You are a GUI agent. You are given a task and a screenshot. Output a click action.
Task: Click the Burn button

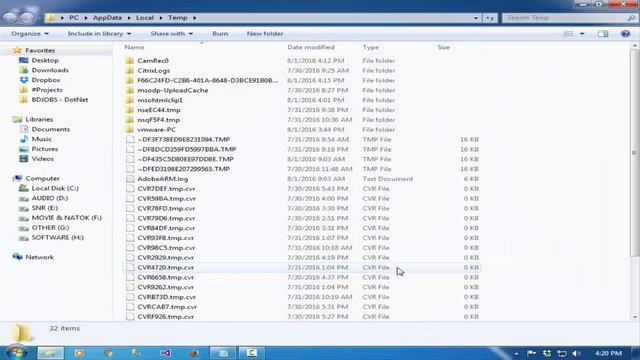[220, 34]
